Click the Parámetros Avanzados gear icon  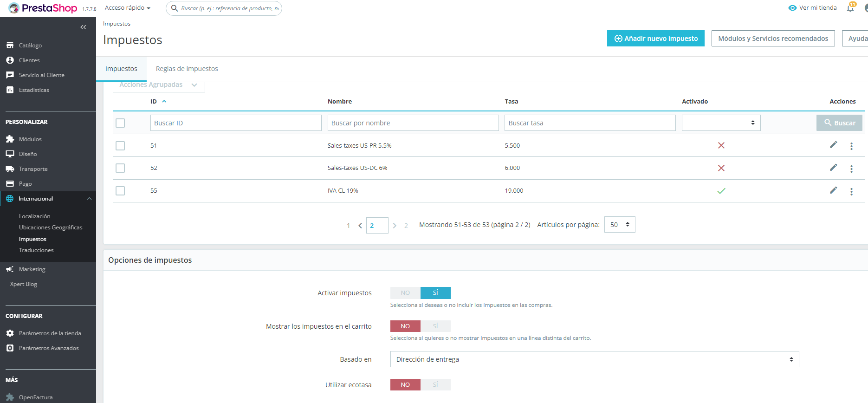10,348
